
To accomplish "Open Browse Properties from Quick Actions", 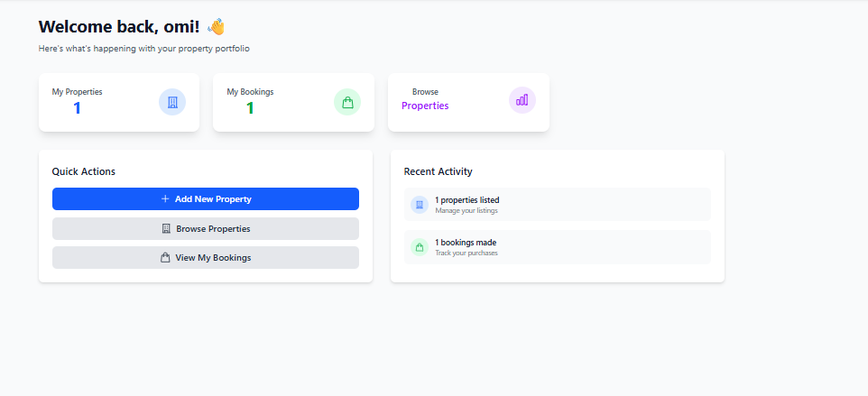I will point(206,228).
